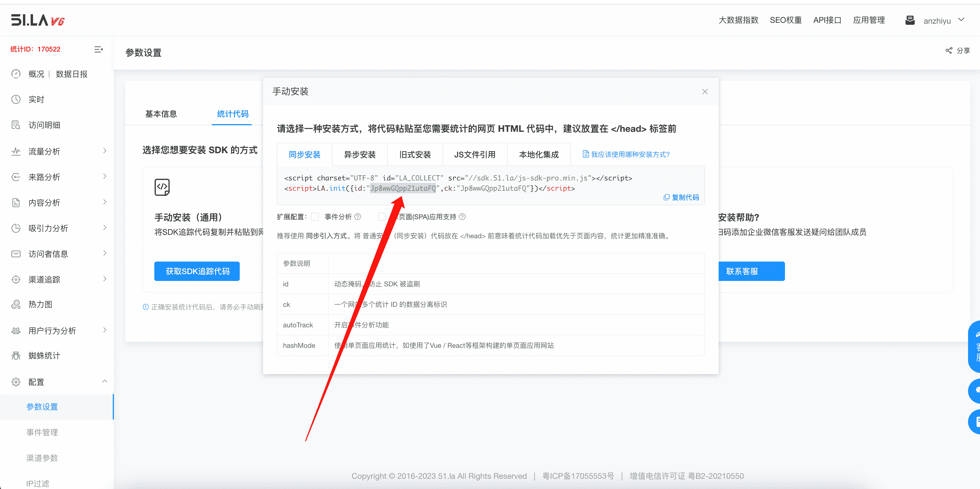Image resolution: width=980 pixels, height=489 pixels.
Task: Select the JS文件引用 tab
Action: pos(475,154)
